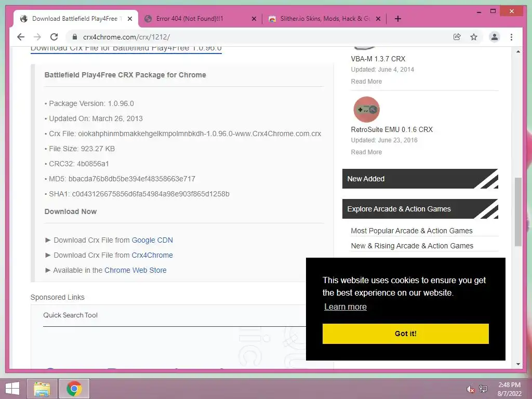Click the network tray icon
Screen dimensions: 532x399
(x=483, y=389)
